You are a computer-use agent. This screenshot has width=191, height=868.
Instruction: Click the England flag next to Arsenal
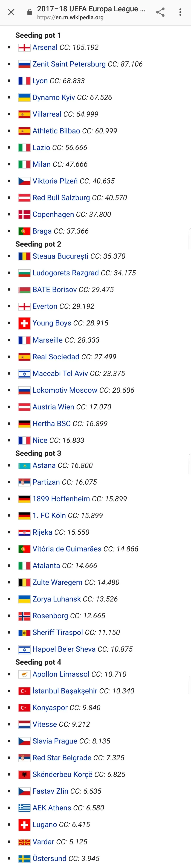(24, 48)
